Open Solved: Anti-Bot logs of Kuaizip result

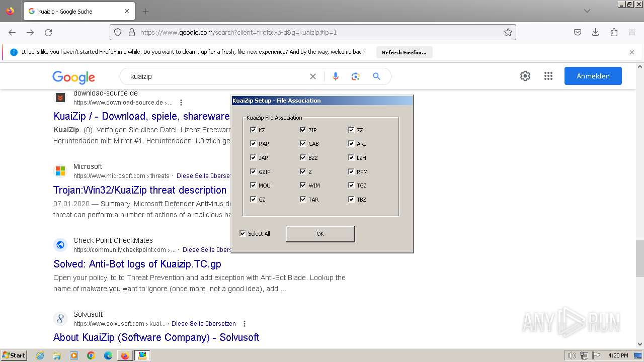(x=137, y=264)
